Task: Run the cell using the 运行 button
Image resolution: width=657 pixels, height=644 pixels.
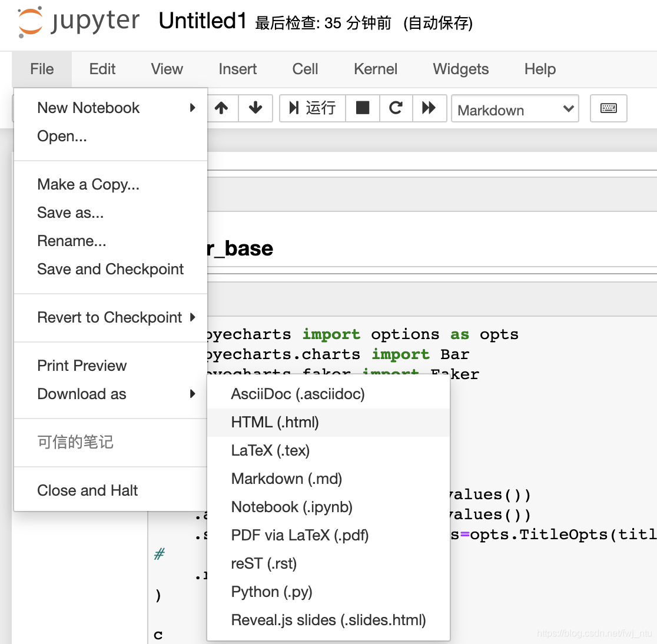Action: (x=313, y=108)
